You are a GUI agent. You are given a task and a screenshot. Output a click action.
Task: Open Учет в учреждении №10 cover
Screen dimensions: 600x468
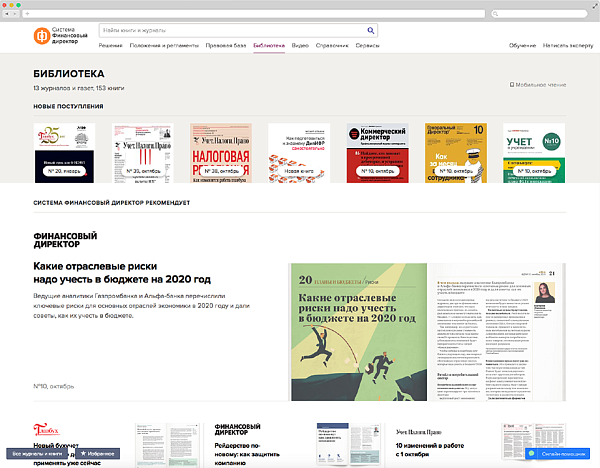[x=534, y=153]
